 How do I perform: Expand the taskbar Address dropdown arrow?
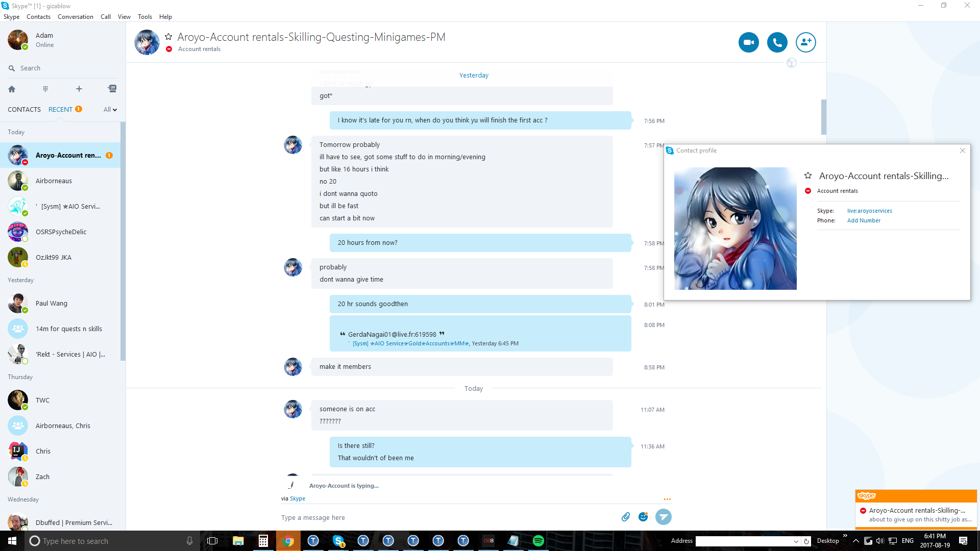pos(796,541)
